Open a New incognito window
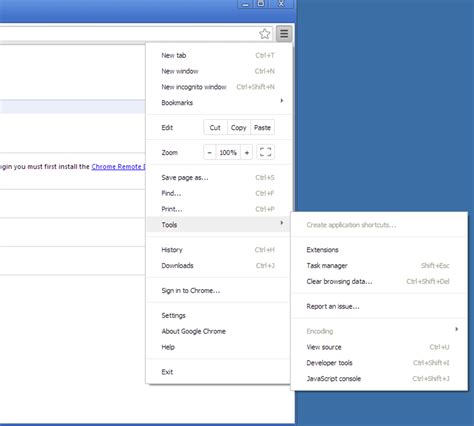Image resolution: width=474 pixels, height=426 pixels. tap(218, 87)
